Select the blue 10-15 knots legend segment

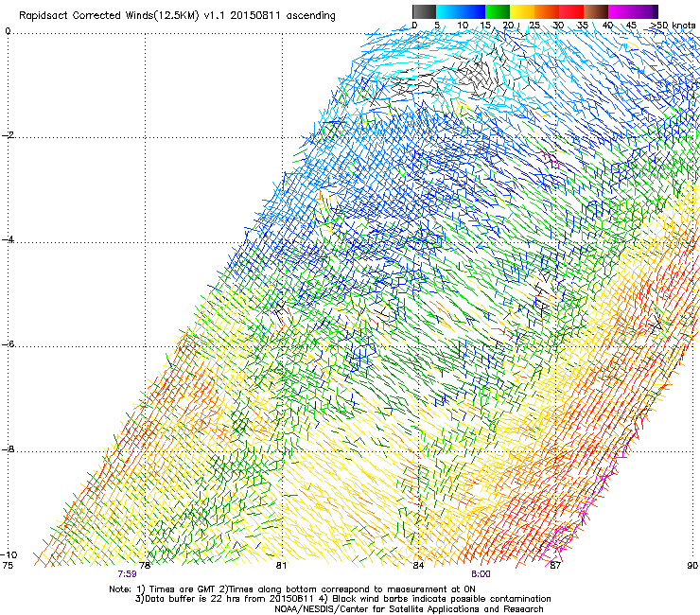pyautogui.click(x=473, y=11)
